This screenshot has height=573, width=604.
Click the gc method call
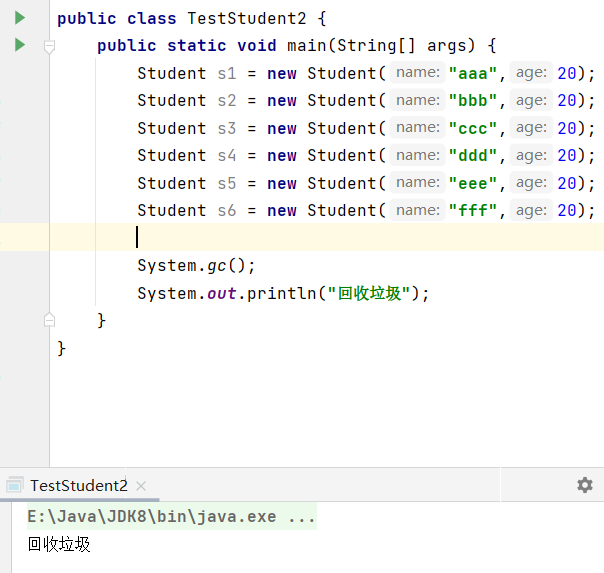(x=216, y=266)
